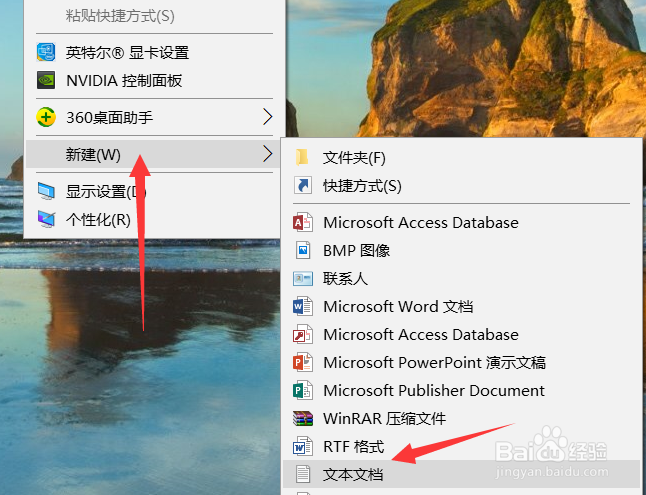Click the Intel graphics settings icon
This screenshot has height=495, width=646.
pyautogui.click(x=46, y=52)
